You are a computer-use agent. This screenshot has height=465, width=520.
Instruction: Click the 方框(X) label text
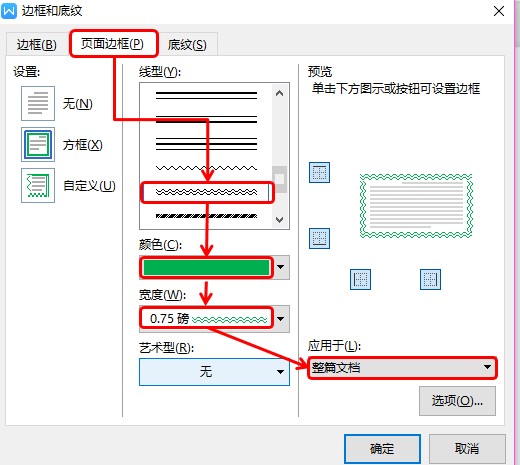coord(82,145)
